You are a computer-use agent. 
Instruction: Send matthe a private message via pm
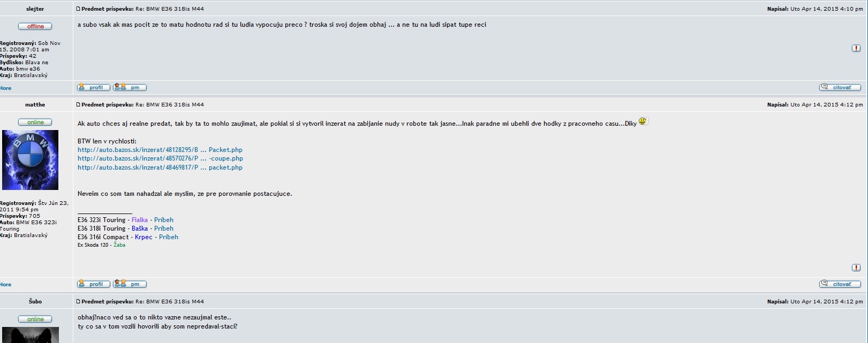click(x=130, y=284)
